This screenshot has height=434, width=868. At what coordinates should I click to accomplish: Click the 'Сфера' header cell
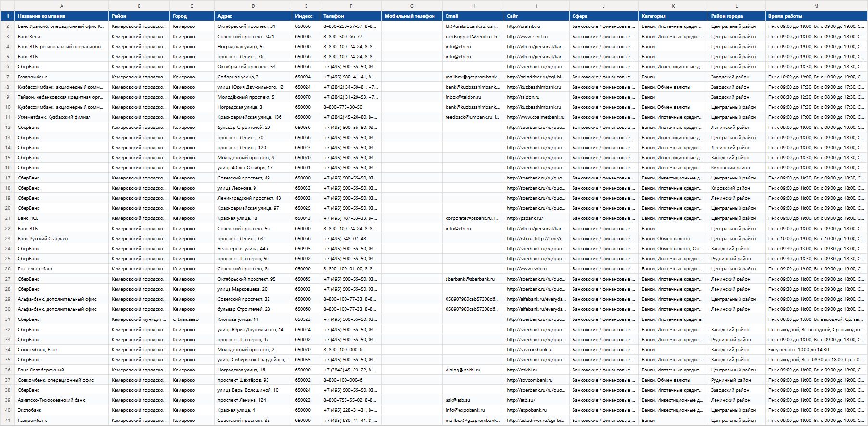click(x=604, y=16)
